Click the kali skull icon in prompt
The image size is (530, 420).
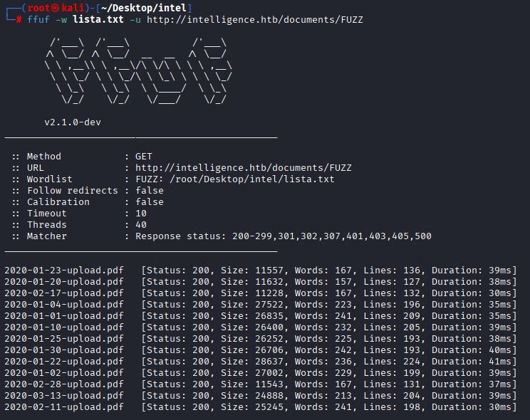pyautogui.click(x=55, y=8)
